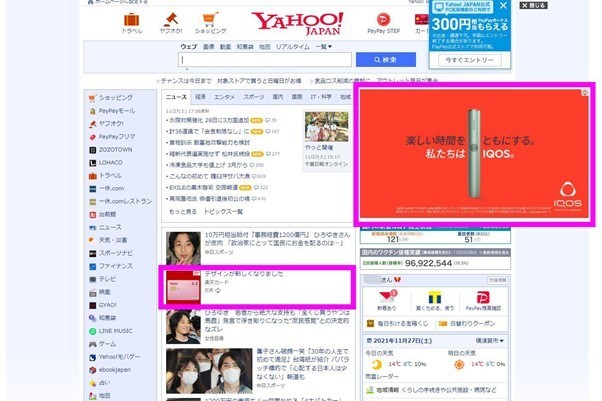The width and height of the screenshot is (602, 401).
Task: Open PayPayフリマ in the left sidebar
Action: 112,137
